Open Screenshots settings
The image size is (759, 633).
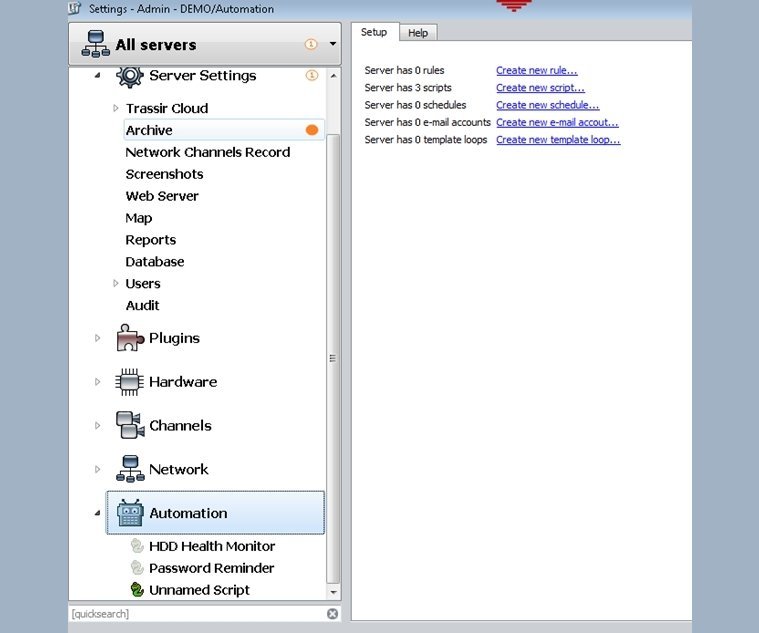(x=164, y=174)
